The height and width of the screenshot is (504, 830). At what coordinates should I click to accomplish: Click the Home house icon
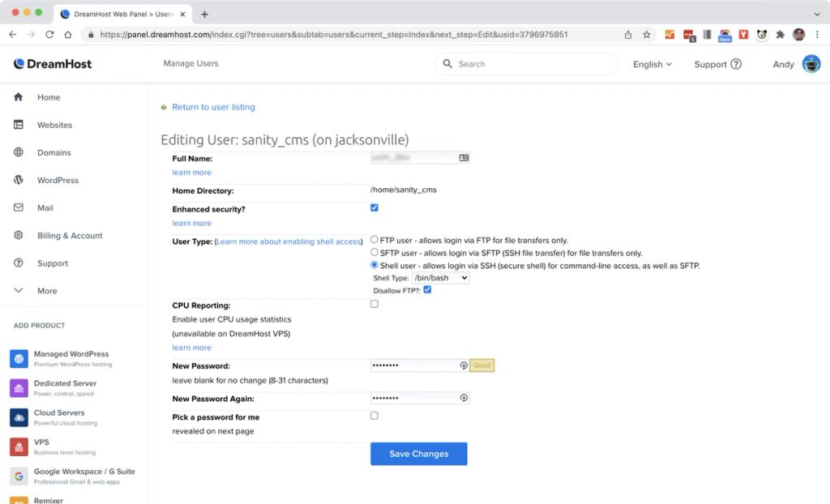(19, 97)
